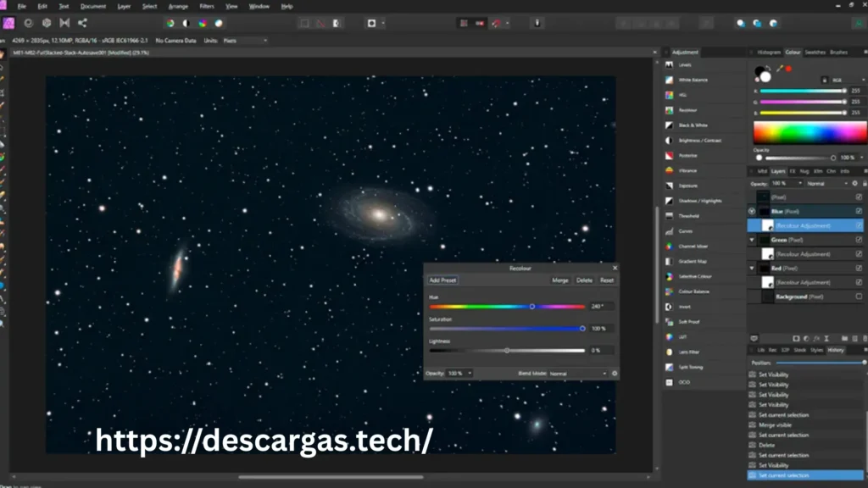
Task: Collapse the Green layer group
Action: click(x=752, y=240)
